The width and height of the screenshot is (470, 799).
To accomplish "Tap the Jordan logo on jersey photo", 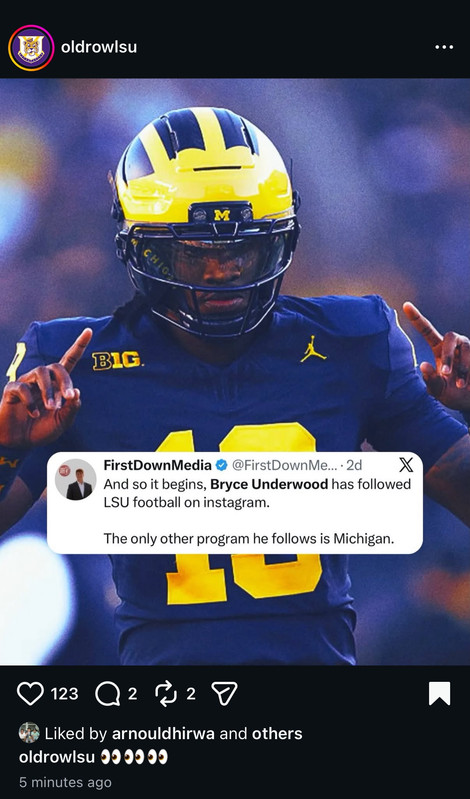I will [313, 349].
